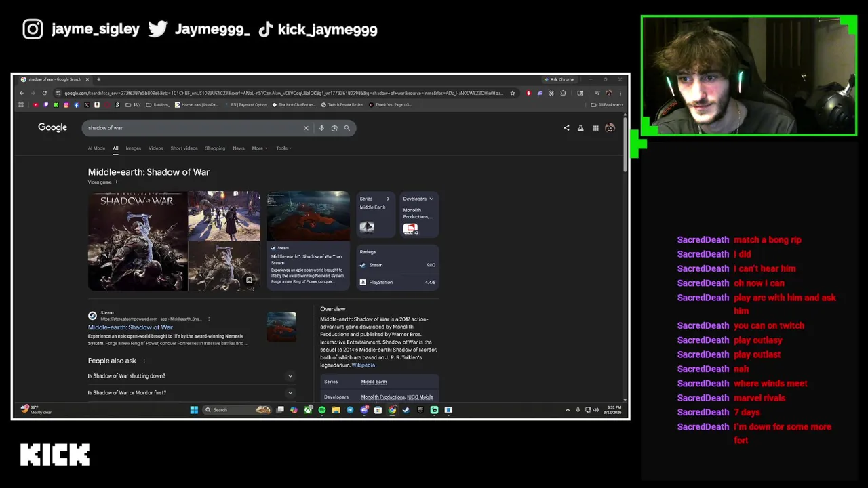Open X bookmark icon
The image size is (868, 488).
87,105
